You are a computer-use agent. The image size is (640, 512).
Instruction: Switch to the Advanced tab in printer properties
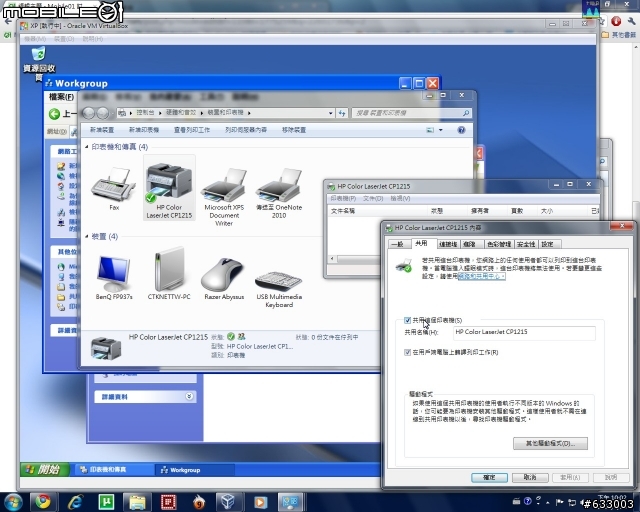(470, 244)
